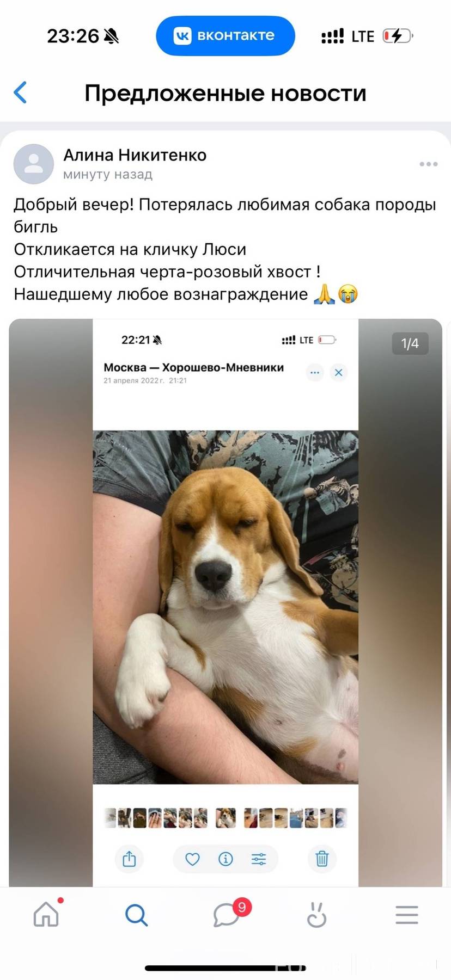The width and height of the screenshot is (451, 980).
Task: Tap the ВКонтакте pill in status bar
Action: (x=225, y=36)
